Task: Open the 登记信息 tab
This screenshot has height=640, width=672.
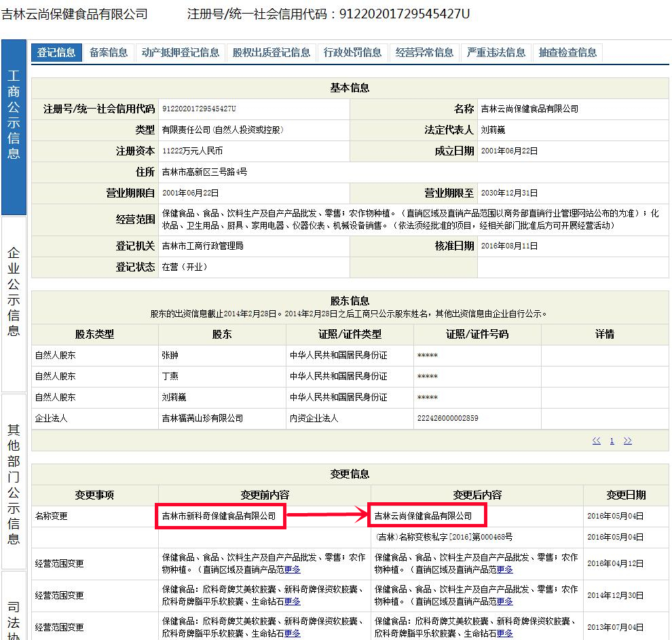Action: tap(56, 53)
